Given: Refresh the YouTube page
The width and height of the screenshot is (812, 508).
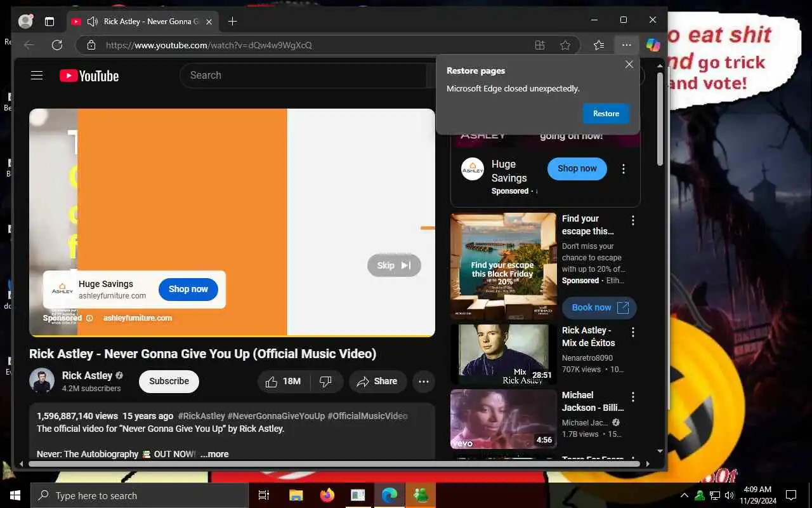Looking at the screenshot, I should (x=57, y=45).
